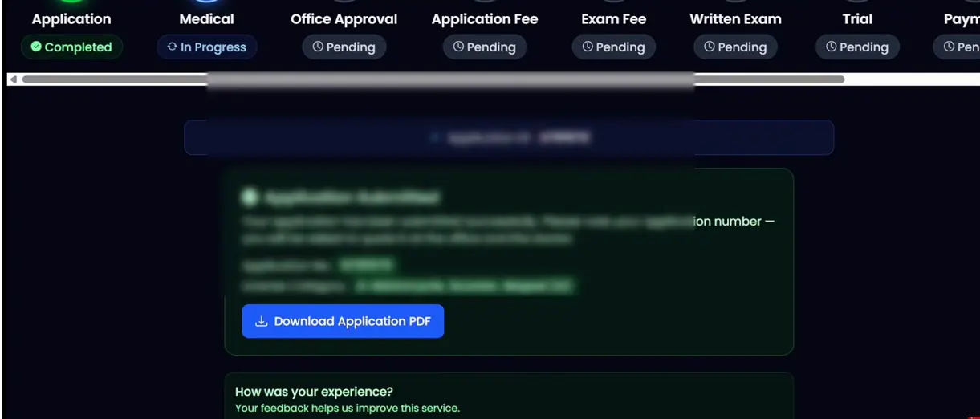The height and width of the screenshot is (419, 980).
Task: Click the clock icon under Exam Fee
Action: (588, 47)
